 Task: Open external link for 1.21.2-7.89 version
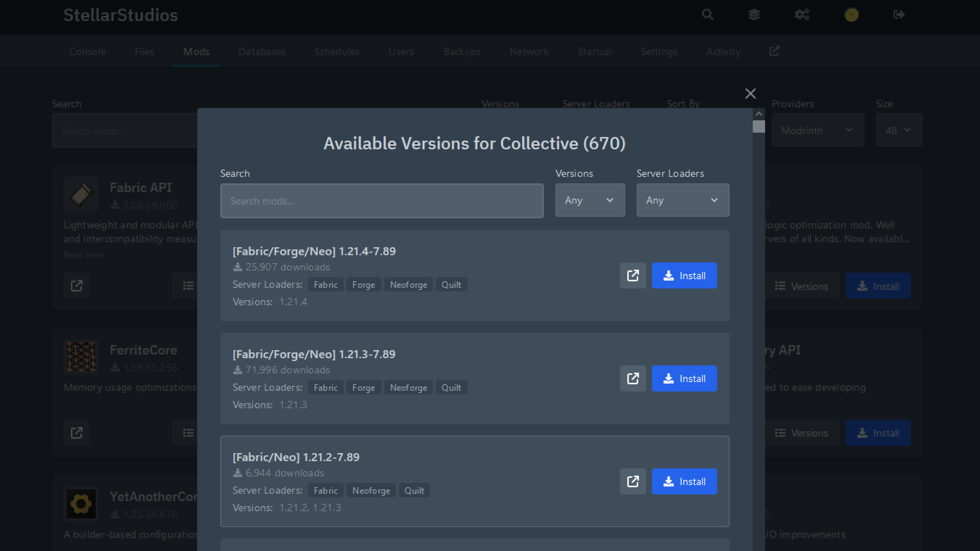click(633, 481)
